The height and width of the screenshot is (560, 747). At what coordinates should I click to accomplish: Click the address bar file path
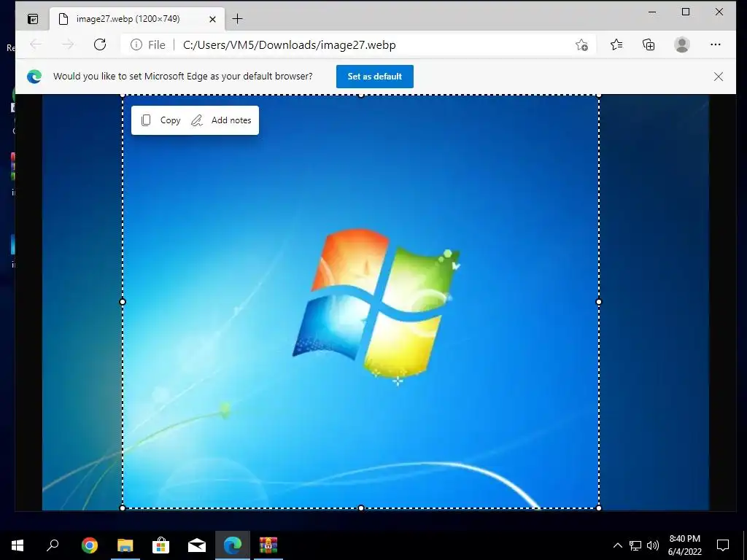tap(289, 44)
